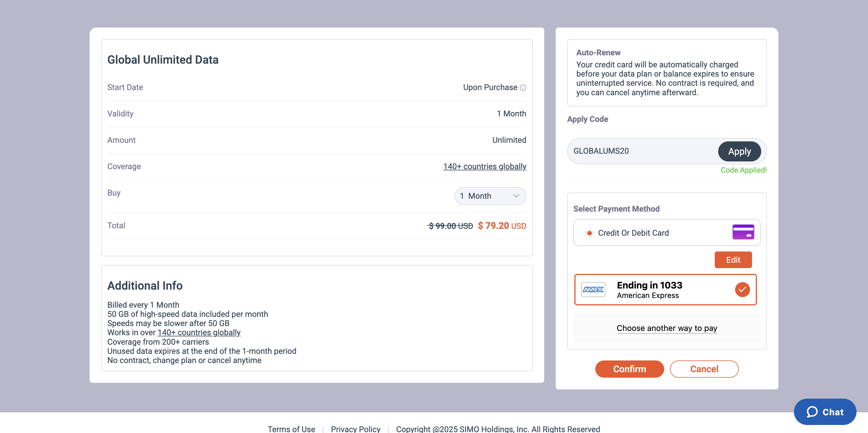Apply the promo code
The image size is (868, 433).
[739, 151]
